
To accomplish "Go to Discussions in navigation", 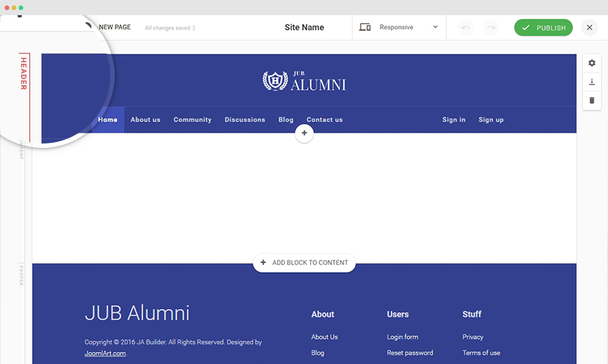I will pyautogui.click(x=245, y=119).
